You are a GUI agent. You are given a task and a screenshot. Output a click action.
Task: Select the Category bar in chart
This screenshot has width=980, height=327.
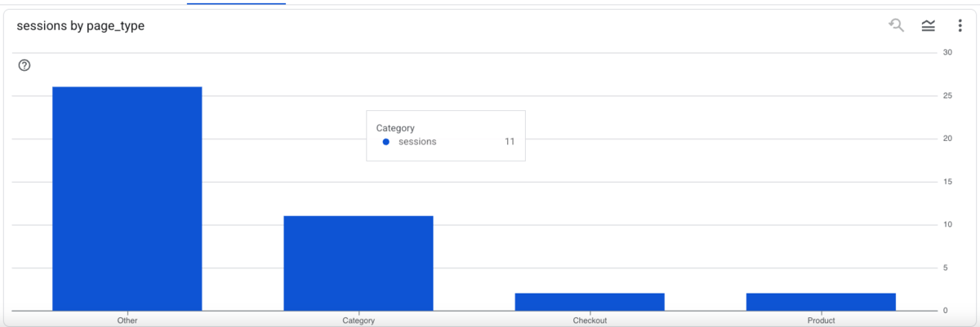[358, 263]
